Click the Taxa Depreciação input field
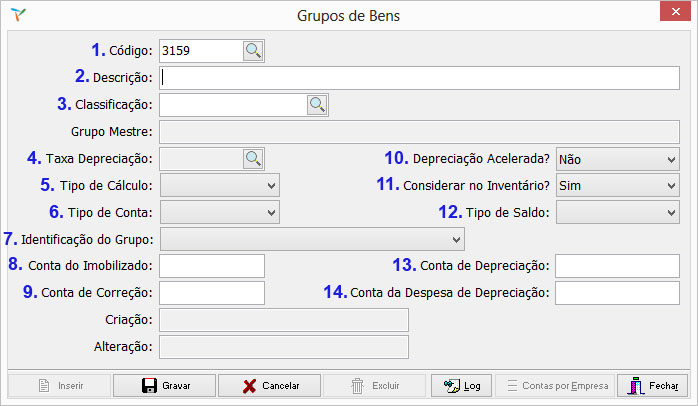 pos(201,159)
